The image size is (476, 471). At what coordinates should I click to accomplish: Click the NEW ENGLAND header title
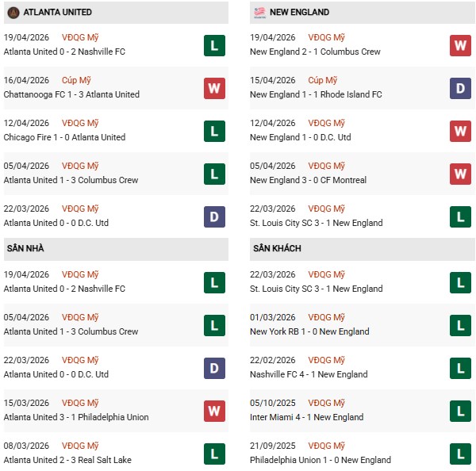[300, 13]
